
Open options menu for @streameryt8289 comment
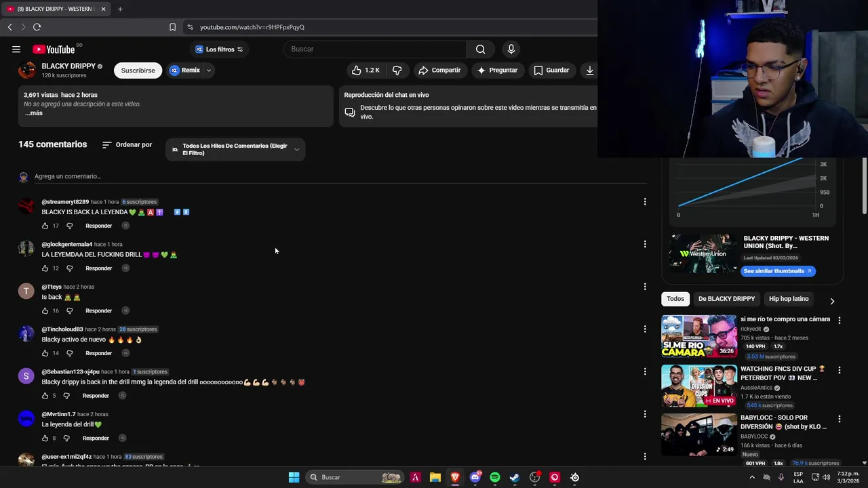(x=645, y=201)
